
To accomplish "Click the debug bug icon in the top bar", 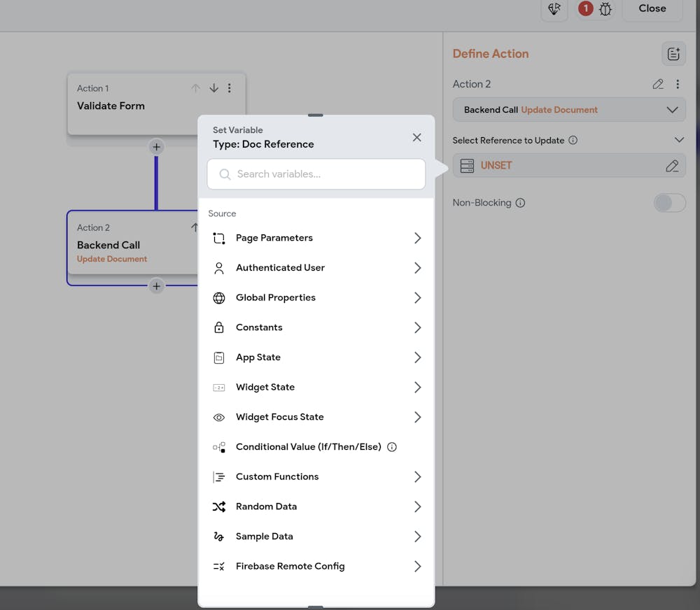I will tap(606, 9).
